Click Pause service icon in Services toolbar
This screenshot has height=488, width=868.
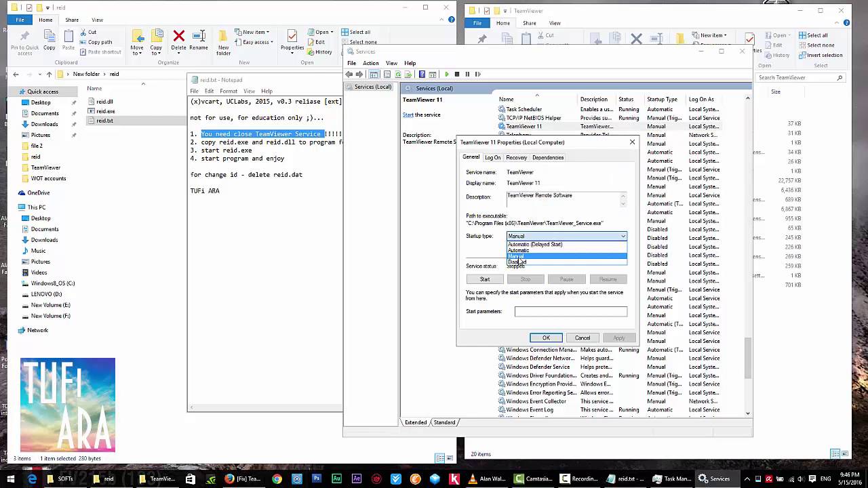467,75
